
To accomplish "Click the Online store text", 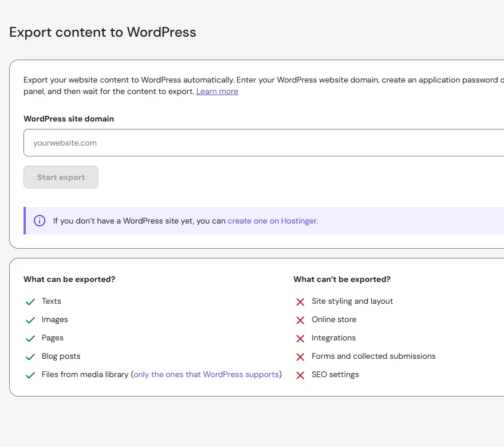I will tap(334, 319).
